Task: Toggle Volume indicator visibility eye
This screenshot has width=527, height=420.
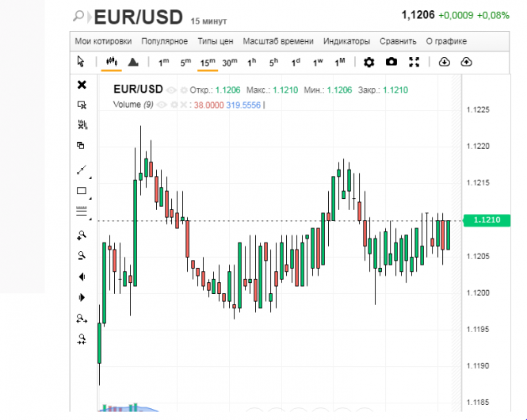Action: tap(162, 105)
